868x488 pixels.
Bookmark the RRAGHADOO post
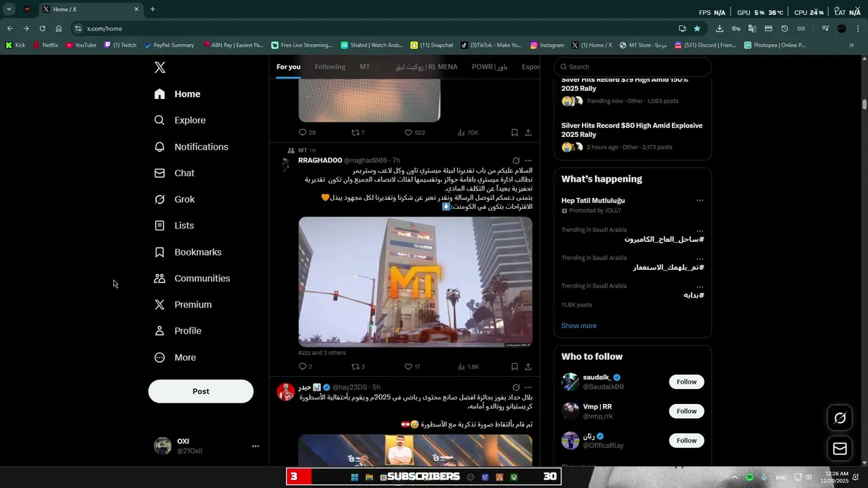coord(515,367)
